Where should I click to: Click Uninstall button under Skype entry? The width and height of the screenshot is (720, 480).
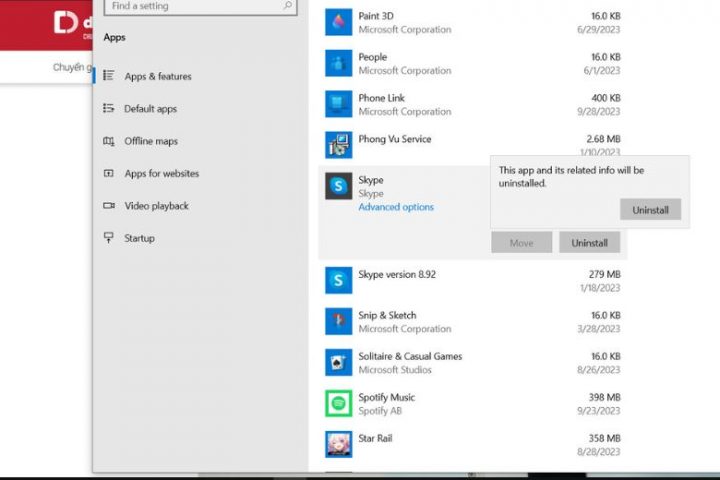pos(589,243)
